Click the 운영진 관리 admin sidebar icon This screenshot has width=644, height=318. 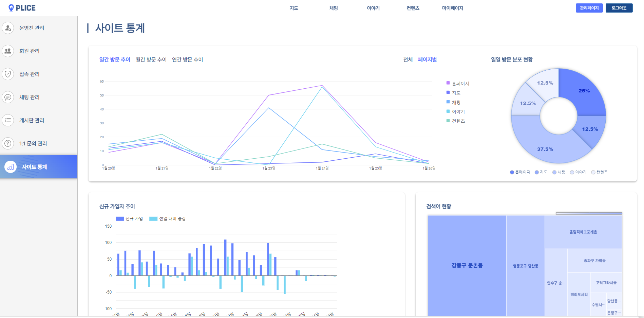(x=8, y=28)
